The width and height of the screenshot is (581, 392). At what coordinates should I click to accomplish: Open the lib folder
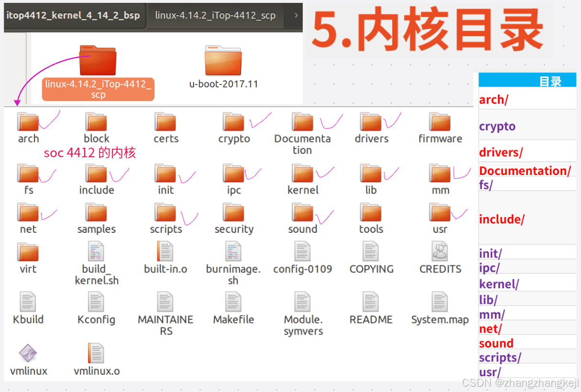(x=371, y=173)
